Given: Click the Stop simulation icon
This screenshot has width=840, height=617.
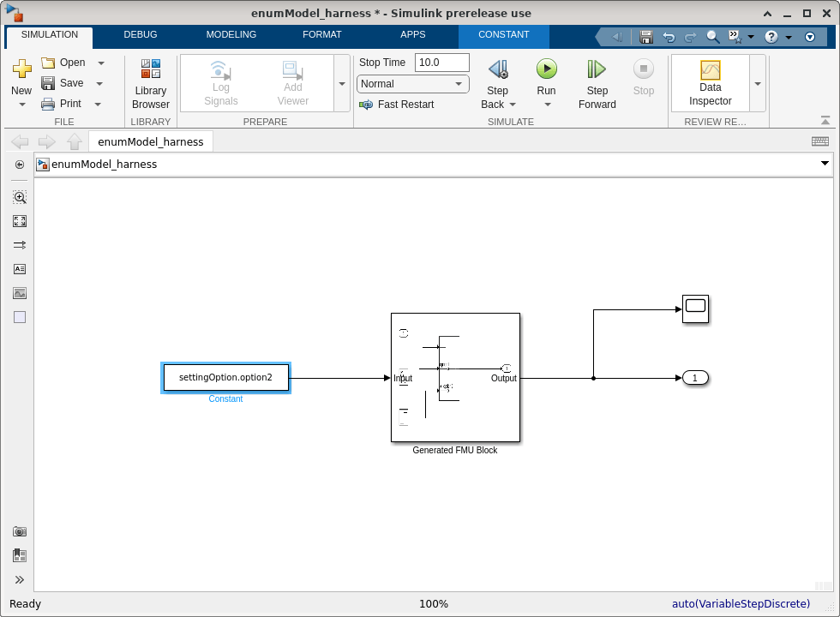Looking at the screenshot, I should [x=644, y=69].
